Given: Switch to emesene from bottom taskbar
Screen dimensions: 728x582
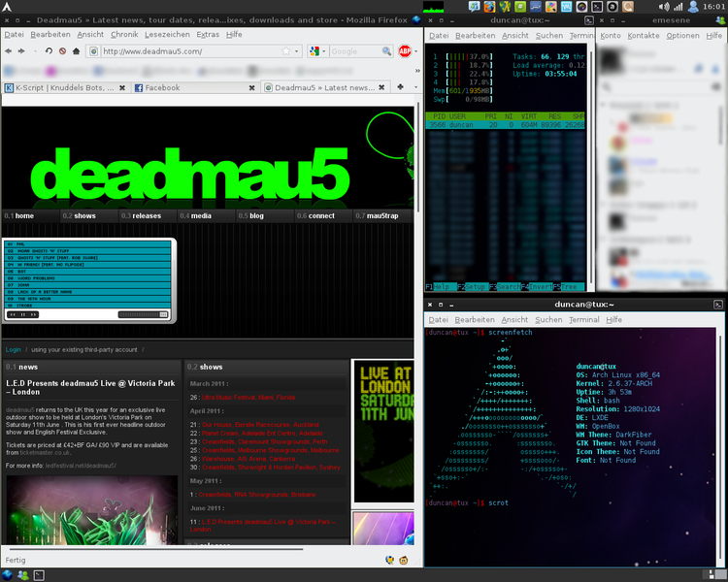Looking at the screenshot, I should click(x=22, y=575).
